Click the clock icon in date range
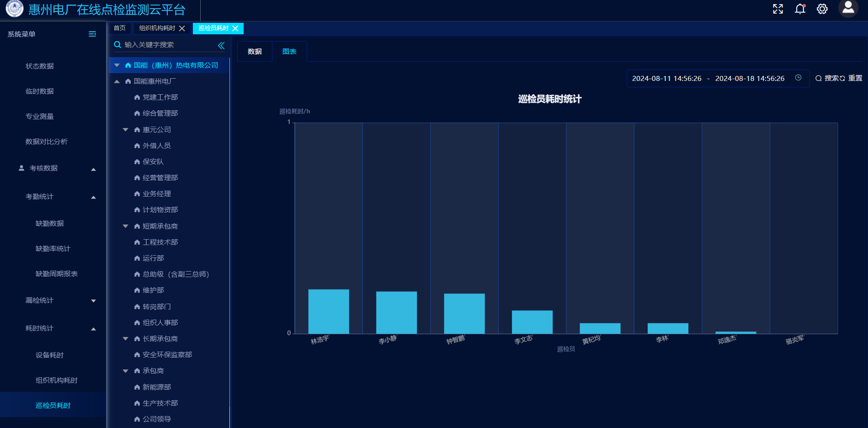Image resolution: width=868 pixels, height=428 pixels. (798, 78)
